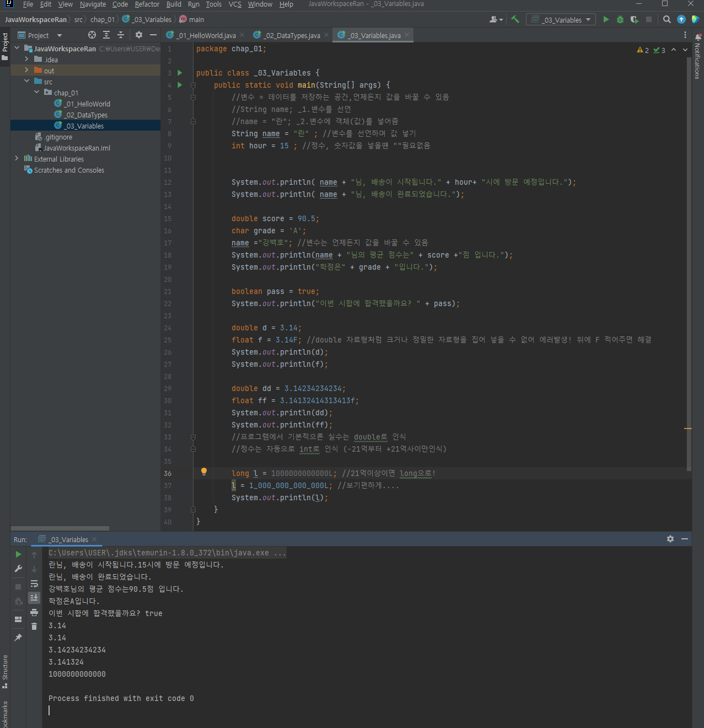Viewport: 704px width, 728px height.
Task: Click the IDE update arrow icon
Action: click(681, 19)
